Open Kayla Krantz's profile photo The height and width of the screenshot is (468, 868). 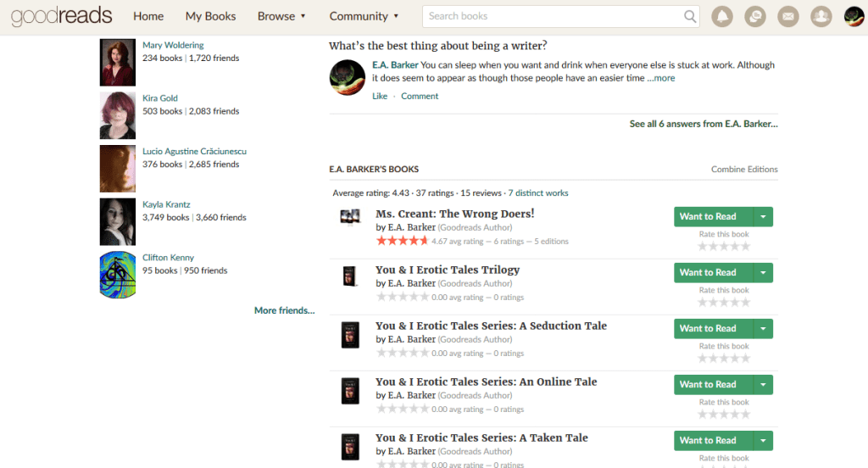coord(117,222)
